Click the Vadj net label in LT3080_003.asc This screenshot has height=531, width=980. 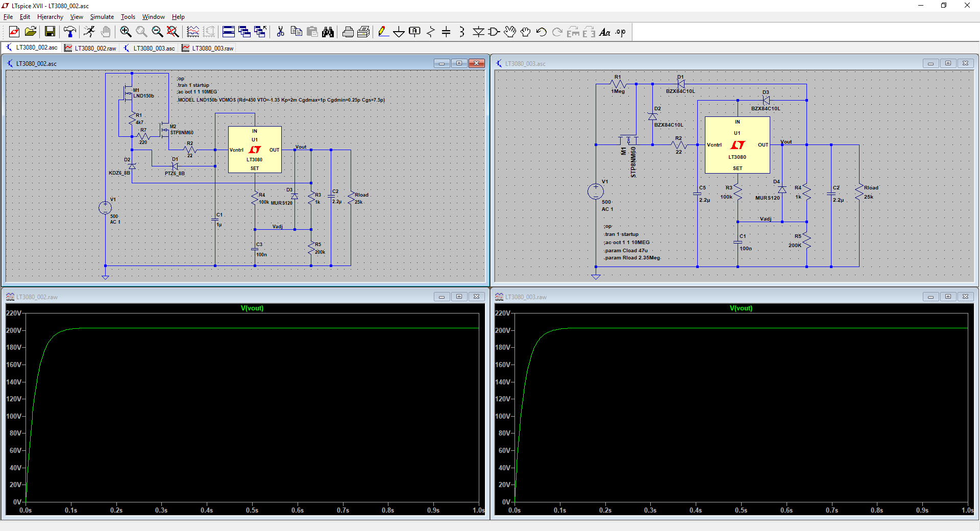click(766, 219)
